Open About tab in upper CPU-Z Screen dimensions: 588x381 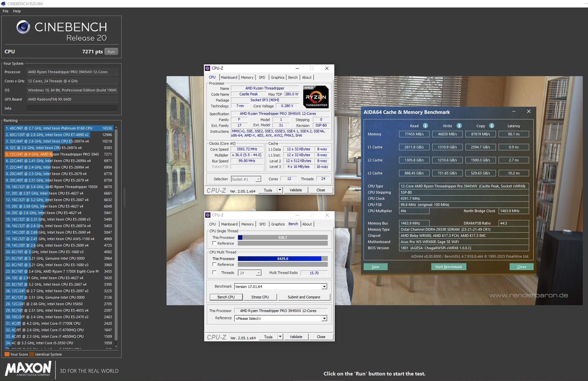pos(307,77)
